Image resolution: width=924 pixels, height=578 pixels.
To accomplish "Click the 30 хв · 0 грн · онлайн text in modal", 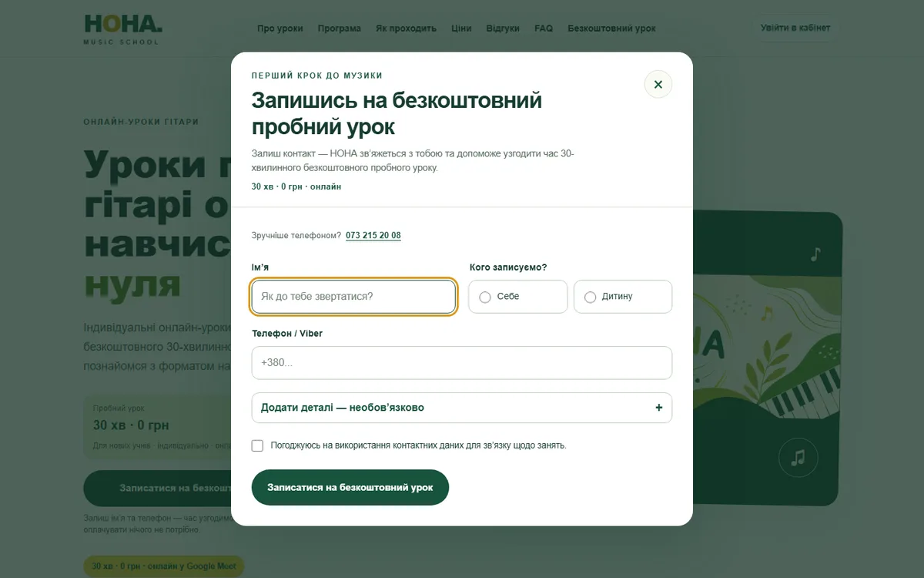I will pos(296,187).
